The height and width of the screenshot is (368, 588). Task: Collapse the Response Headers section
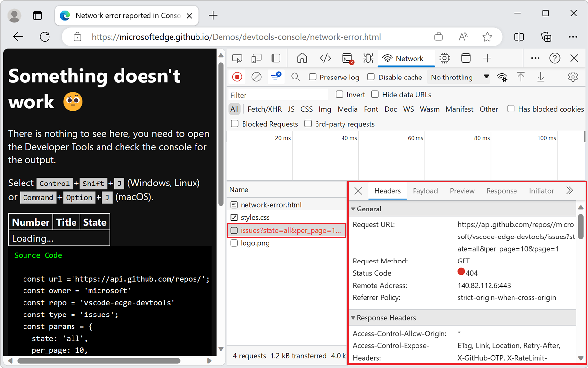(353, 318)
